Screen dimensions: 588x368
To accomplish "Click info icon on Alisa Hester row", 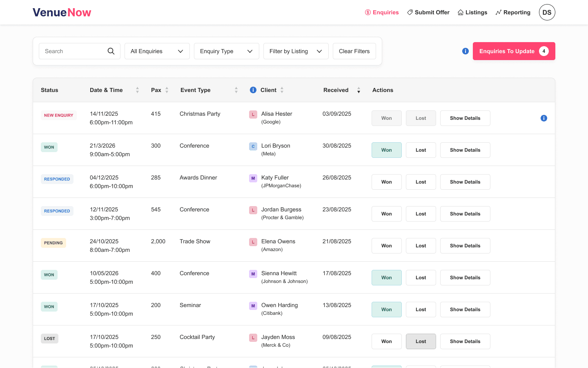I will [x=544, y=118].
